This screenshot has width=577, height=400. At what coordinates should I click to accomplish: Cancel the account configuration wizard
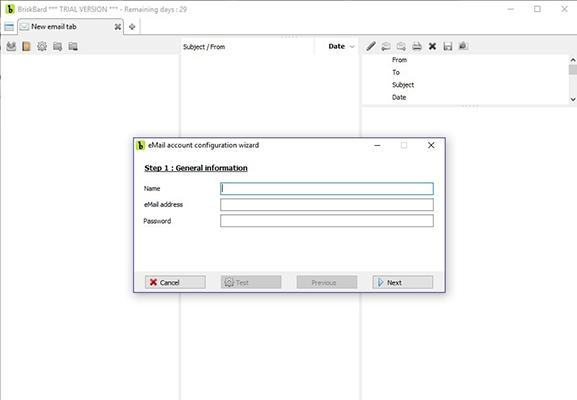click(175, 283)
